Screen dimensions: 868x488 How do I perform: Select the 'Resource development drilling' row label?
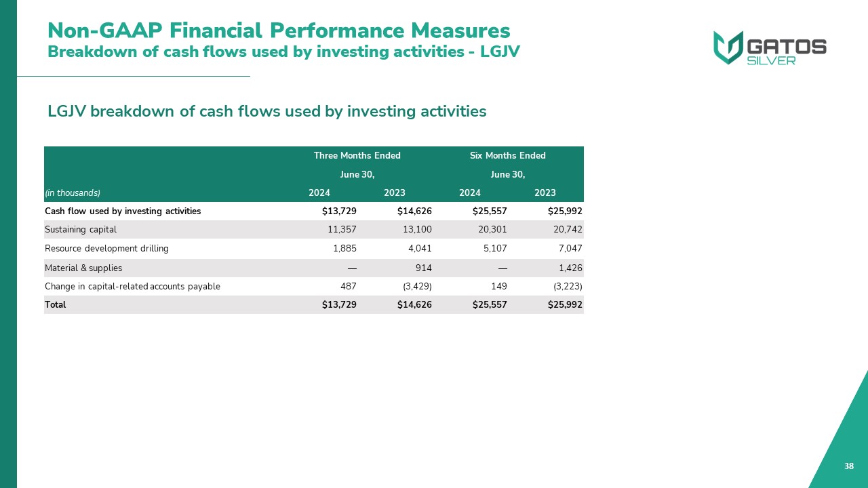(x=106, y=249)
